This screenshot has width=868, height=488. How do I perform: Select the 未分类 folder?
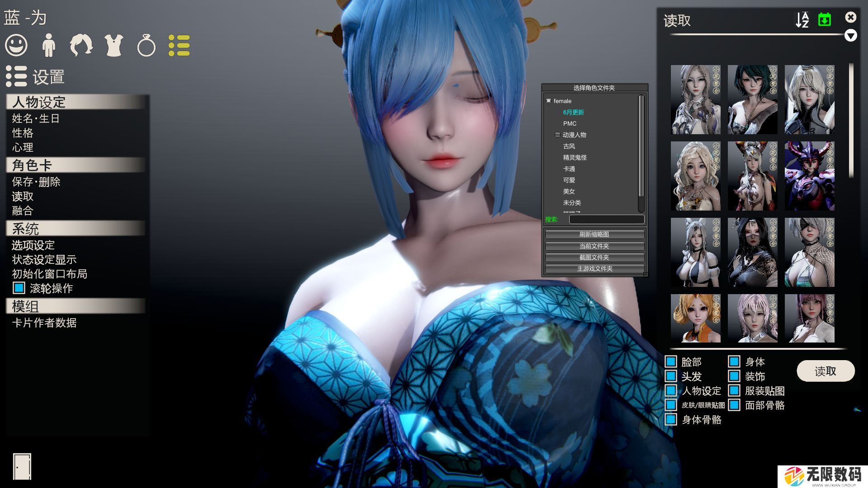click(572, 202)
